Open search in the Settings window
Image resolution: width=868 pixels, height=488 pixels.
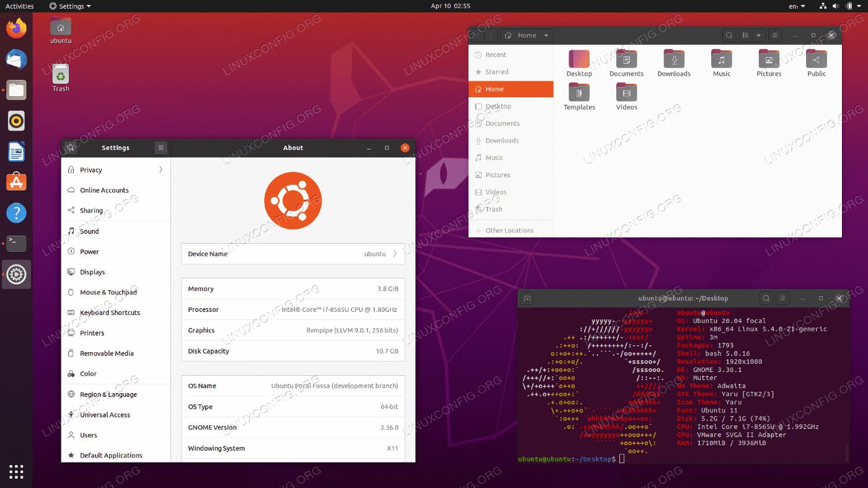tap(70, 148)
